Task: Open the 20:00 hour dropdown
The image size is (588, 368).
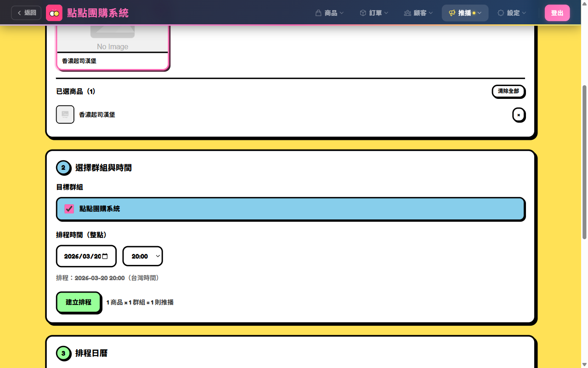Action: (x=142, y=256)
